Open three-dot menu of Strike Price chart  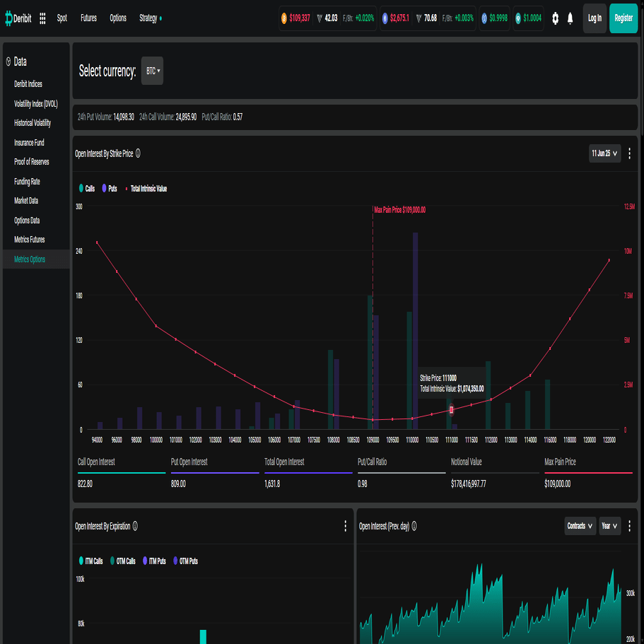coord(629,153)
